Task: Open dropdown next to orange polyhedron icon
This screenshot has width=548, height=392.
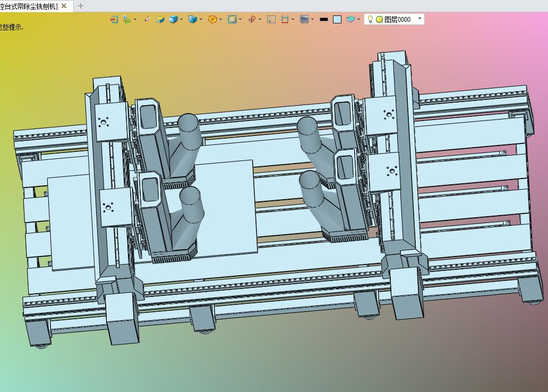Action: [220, 19]
